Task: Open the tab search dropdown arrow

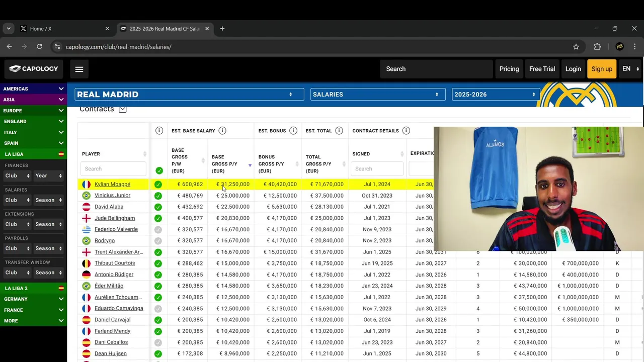Action: pyautogui.click(x=9, y=29)
